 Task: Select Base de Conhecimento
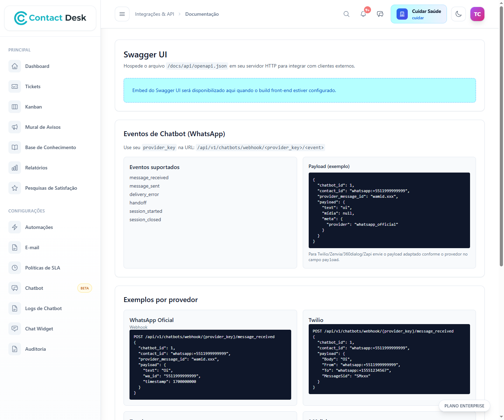[x=50, y=147]
